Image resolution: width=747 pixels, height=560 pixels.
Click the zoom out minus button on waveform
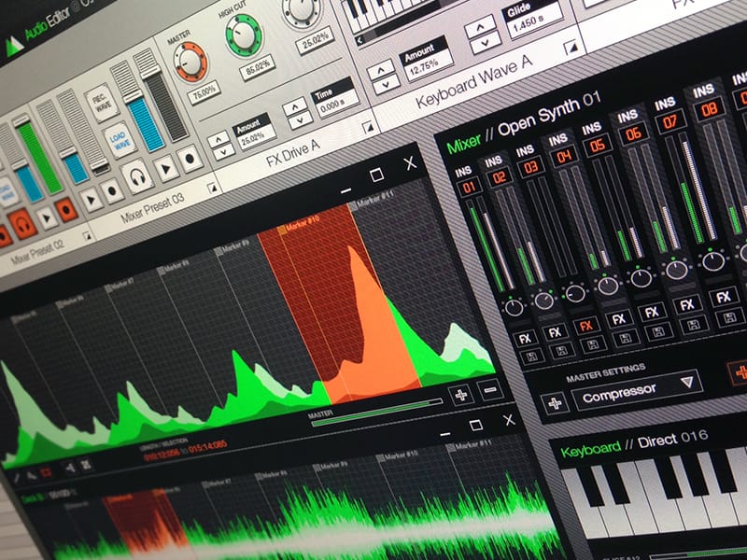[x=489, y=390]
